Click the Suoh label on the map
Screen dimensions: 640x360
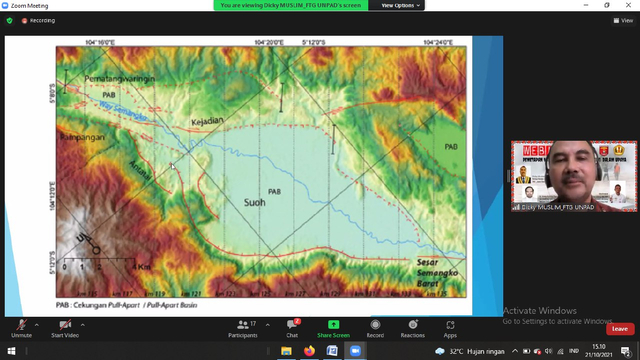coord(255,202)
